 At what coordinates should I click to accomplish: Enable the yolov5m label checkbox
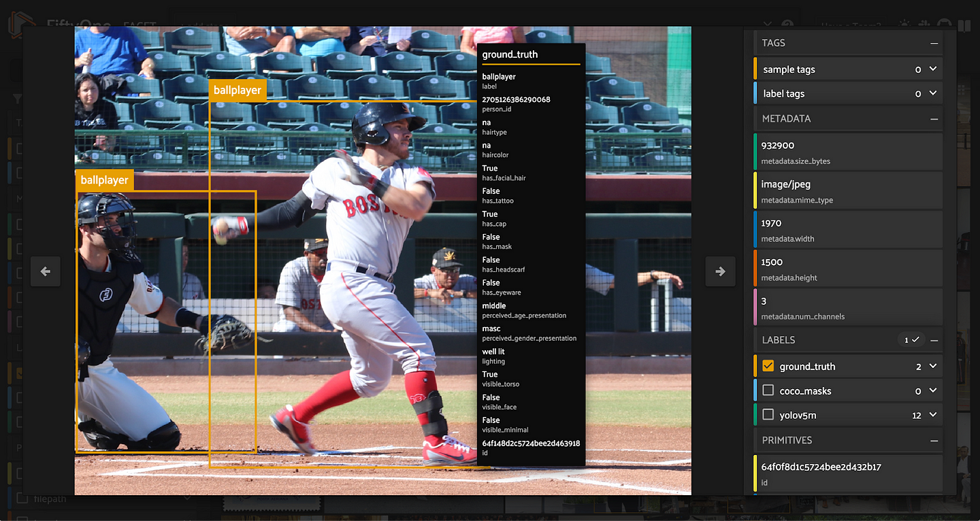pyautogui.click(x=768, y=414)
